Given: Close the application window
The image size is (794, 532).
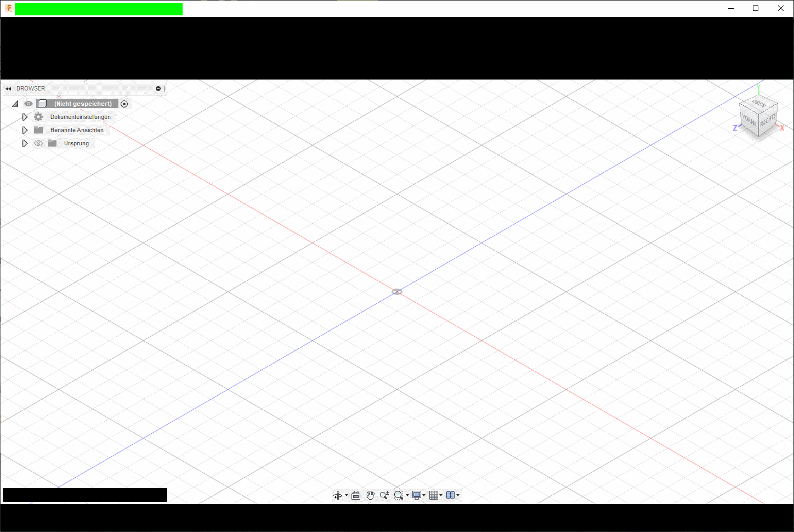Looking at the screenshot, I should (x=781, y=8).
